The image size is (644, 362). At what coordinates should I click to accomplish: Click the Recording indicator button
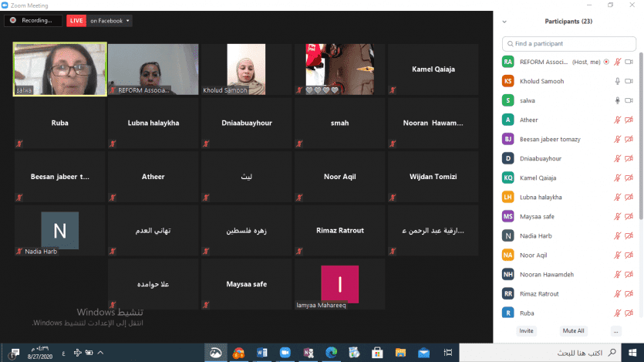click(x=33, y=21)
